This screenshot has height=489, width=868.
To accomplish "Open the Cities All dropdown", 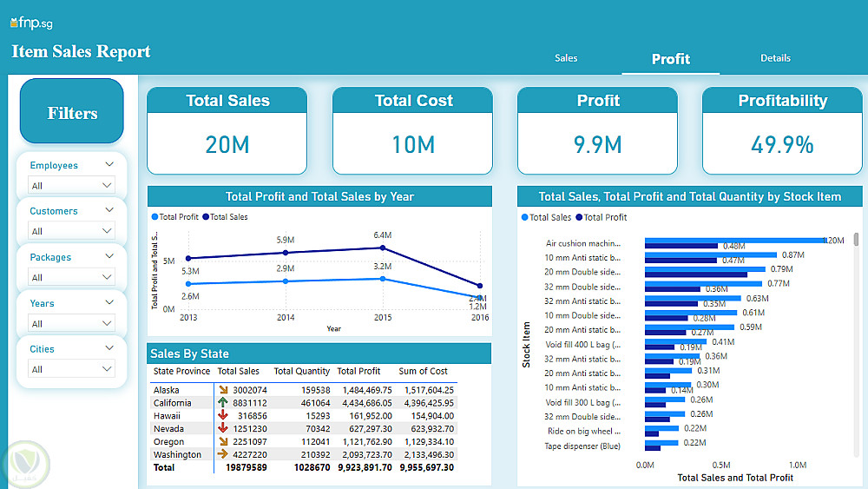I will pyautogui.click(x=71, y=369).
